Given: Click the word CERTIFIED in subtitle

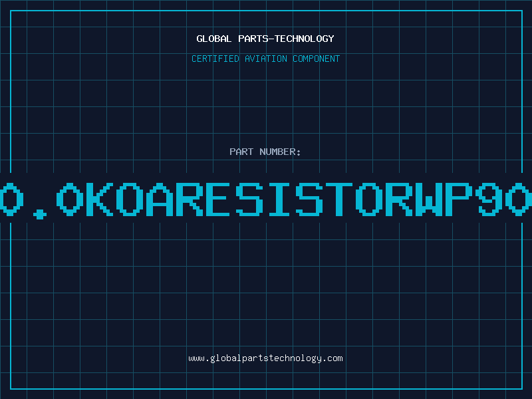Looking at the screenshot, I should (215, 59).
